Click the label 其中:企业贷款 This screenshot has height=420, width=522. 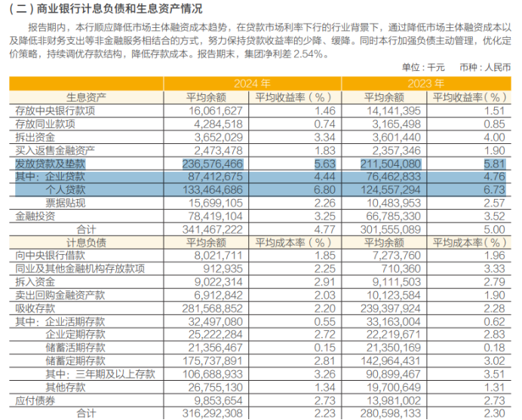(x=50, y=176)
